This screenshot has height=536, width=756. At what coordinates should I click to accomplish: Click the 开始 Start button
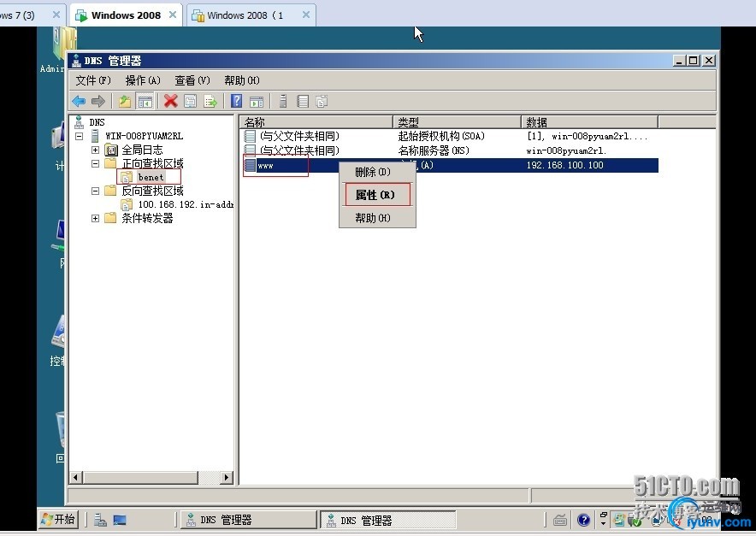pyautogui.click(x=59, y=519)
